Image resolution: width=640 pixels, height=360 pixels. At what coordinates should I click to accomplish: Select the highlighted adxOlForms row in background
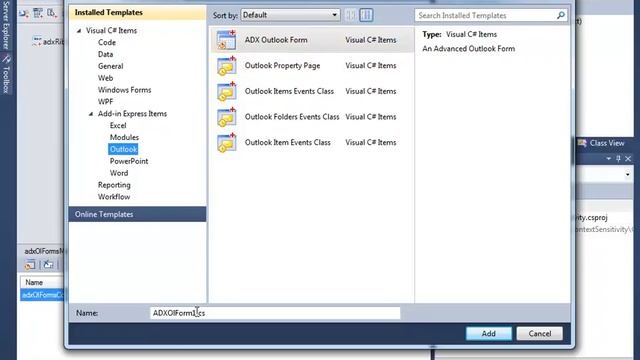pos(42,295)
